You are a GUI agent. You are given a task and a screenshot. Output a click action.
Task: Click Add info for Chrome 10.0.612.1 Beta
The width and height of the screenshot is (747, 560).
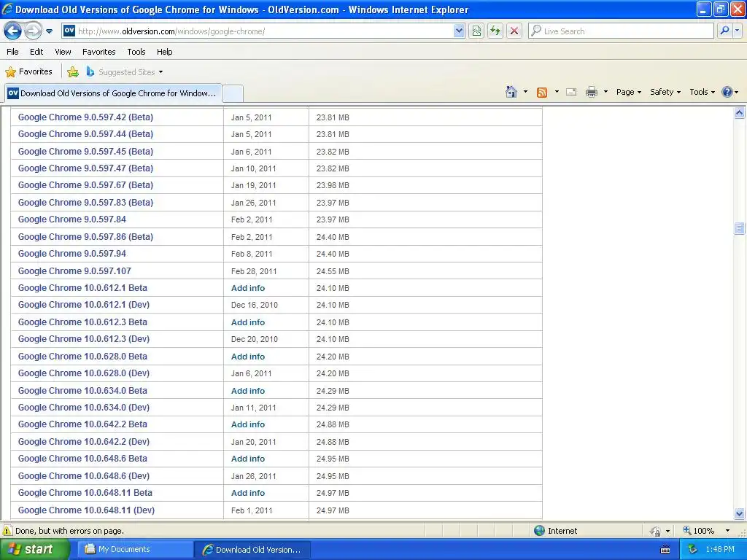(x=248, y=288)
